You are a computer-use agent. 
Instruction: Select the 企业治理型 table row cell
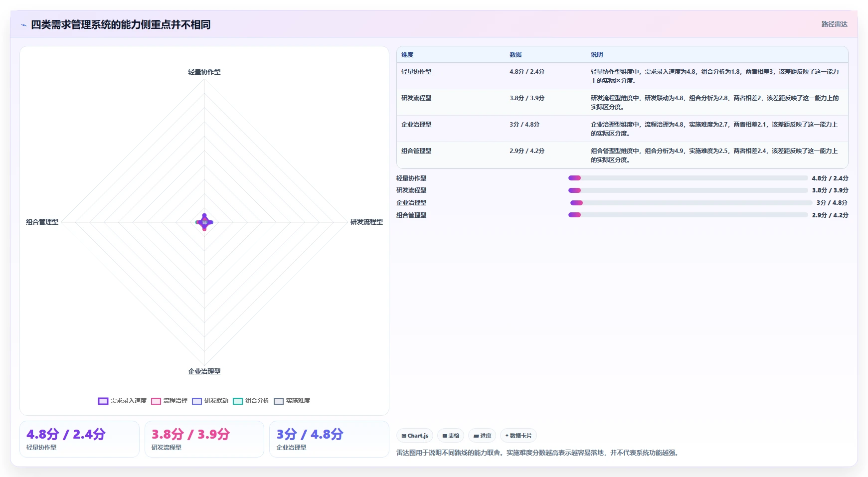tap(416, 125)
